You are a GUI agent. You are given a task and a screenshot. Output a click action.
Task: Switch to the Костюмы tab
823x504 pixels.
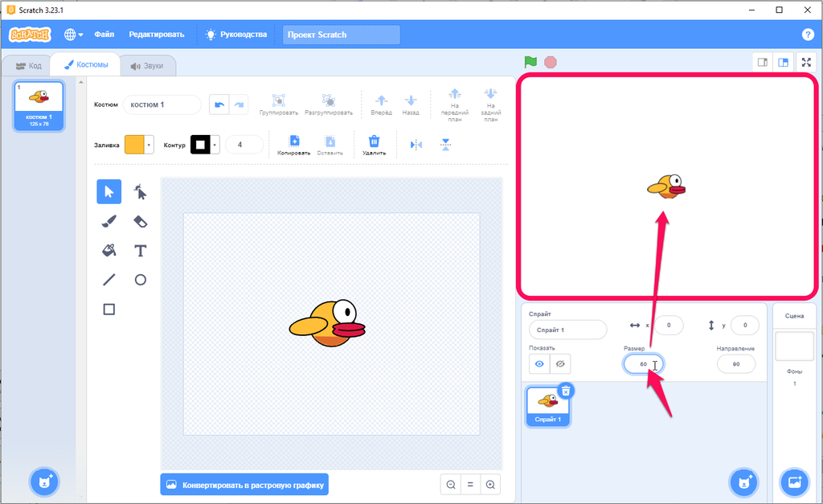[85, 64]
